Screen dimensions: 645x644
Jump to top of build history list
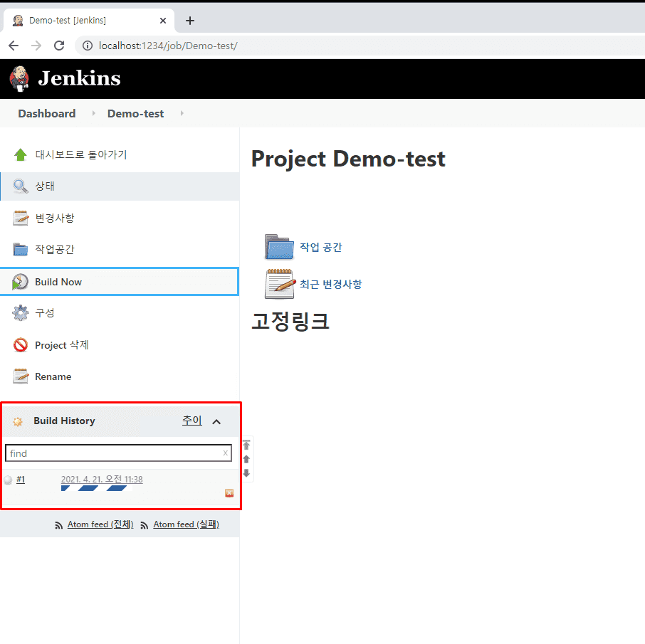(246, 445)
